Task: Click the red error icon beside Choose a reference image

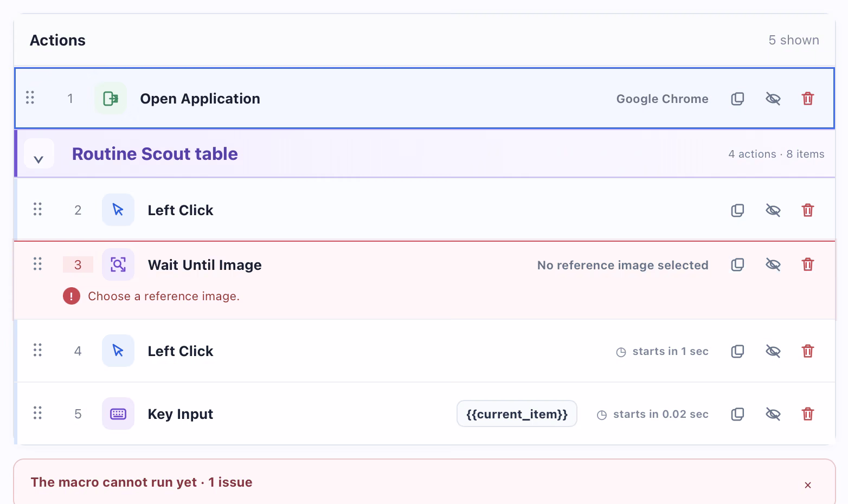Action: tap(72, 296)
